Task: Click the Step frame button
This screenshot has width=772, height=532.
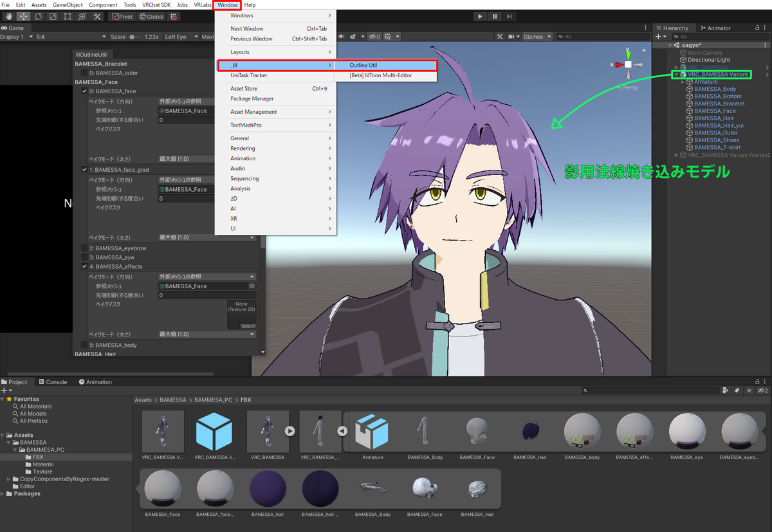Action: pyautogui.click(x=510, y=16)
